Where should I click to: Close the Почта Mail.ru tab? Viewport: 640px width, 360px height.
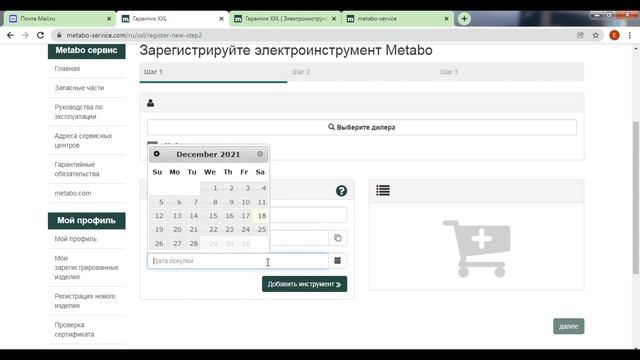coord(109,19)
